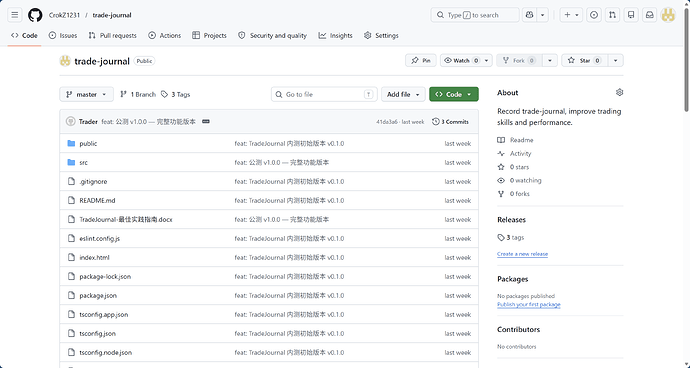Open user profile avatar menu

(668, 15)
